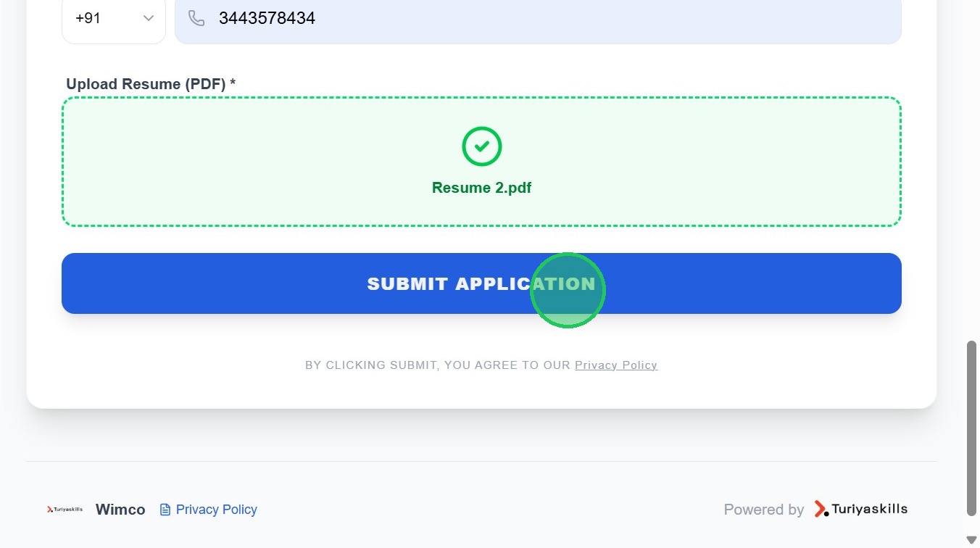Click the Resume 2.pdf file name

point(481,188)
